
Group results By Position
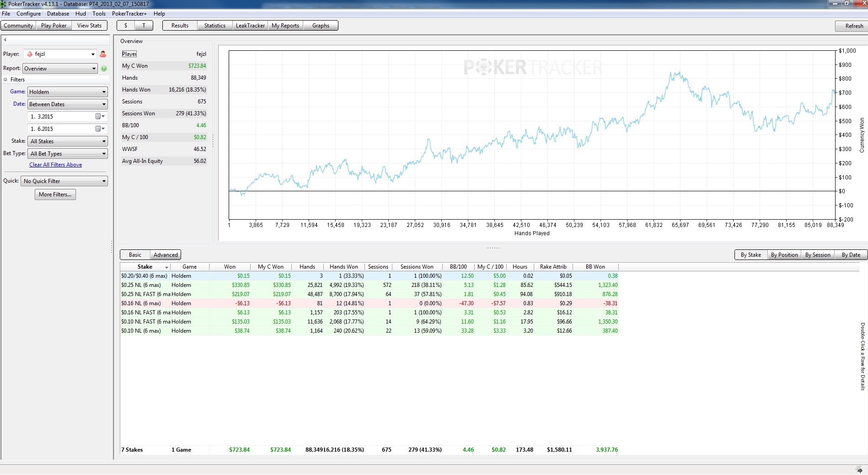(x=784, y=255)
